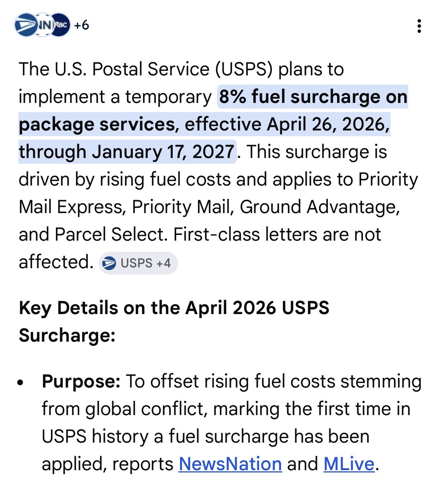Click the USPS eagle source icon at top

(25, 25)
